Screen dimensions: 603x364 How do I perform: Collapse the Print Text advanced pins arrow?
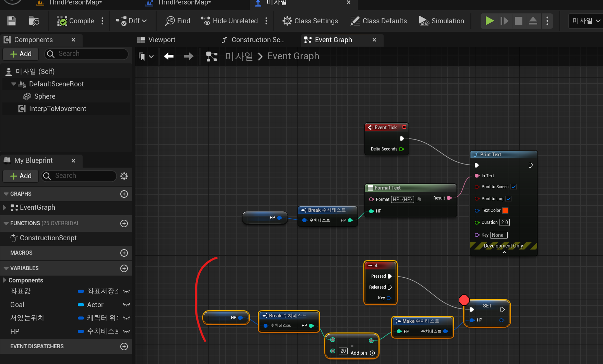pos(504,252)
